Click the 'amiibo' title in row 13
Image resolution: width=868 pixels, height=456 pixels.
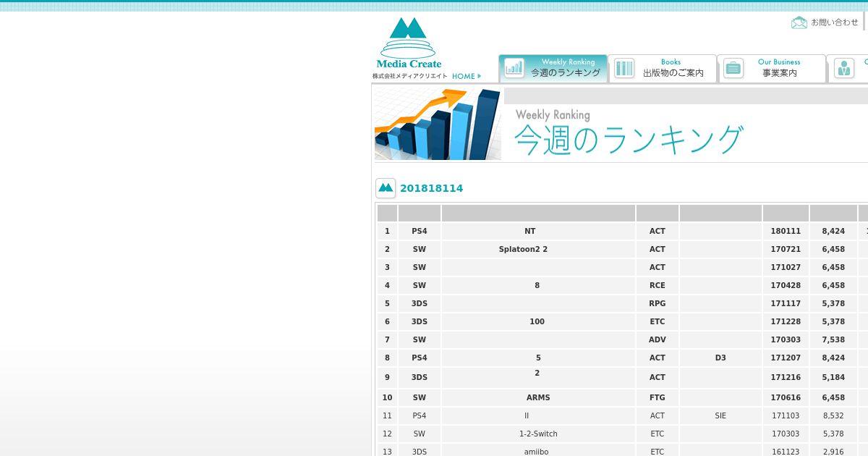pos(537,452)
